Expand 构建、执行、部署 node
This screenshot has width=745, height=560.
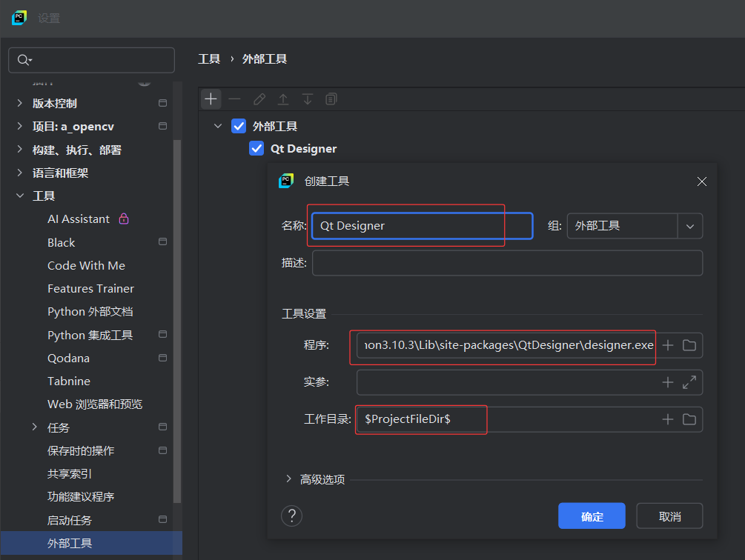pyautogui.click(x=19, y=150)
